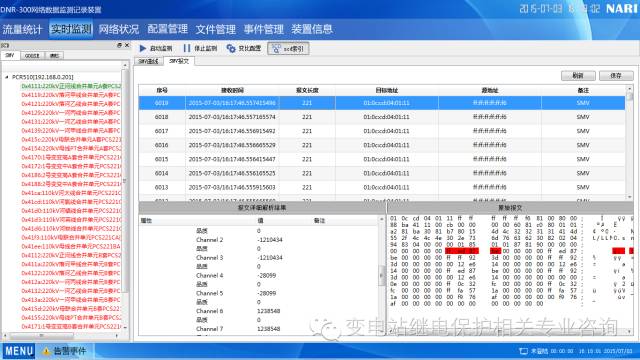The width and height of the screenshot is (640, 360).
Task: Select tree item 0x4171
Action: (71, 327)
